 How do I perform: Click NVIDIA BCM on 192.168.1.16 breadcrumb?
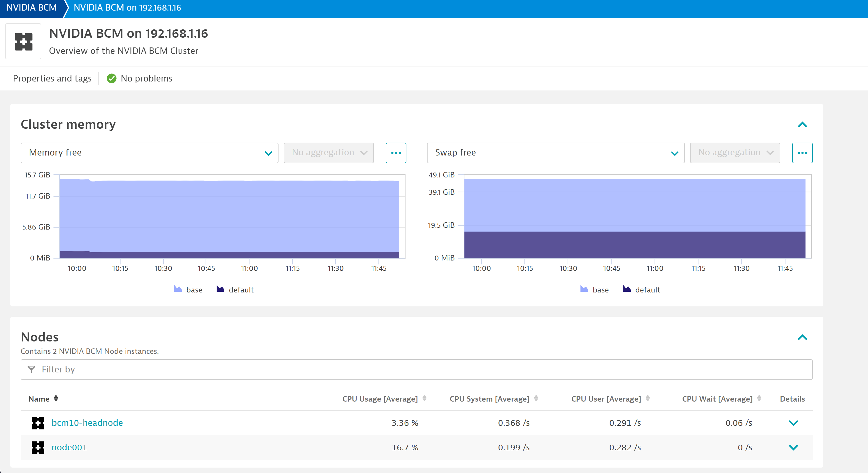point(127,7)
